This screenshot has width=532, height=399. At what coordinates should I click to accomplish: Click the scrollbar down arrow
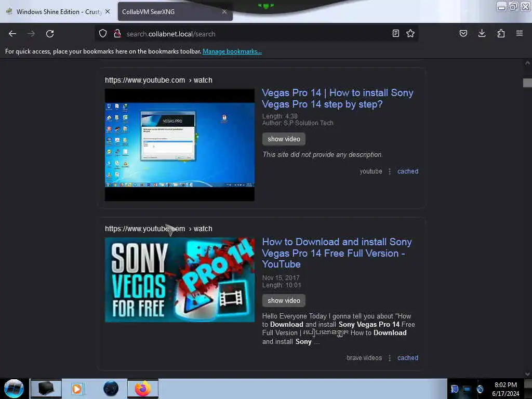coord(527,374)
